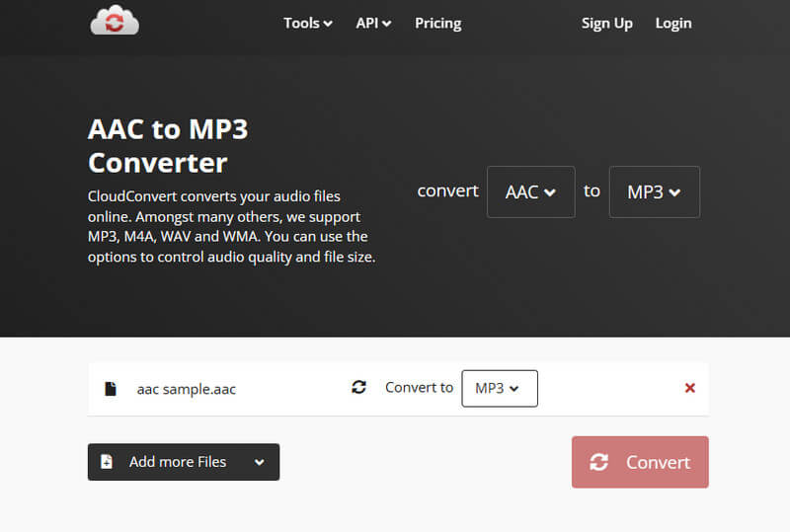Select the aac sample.aac file name

186,389
